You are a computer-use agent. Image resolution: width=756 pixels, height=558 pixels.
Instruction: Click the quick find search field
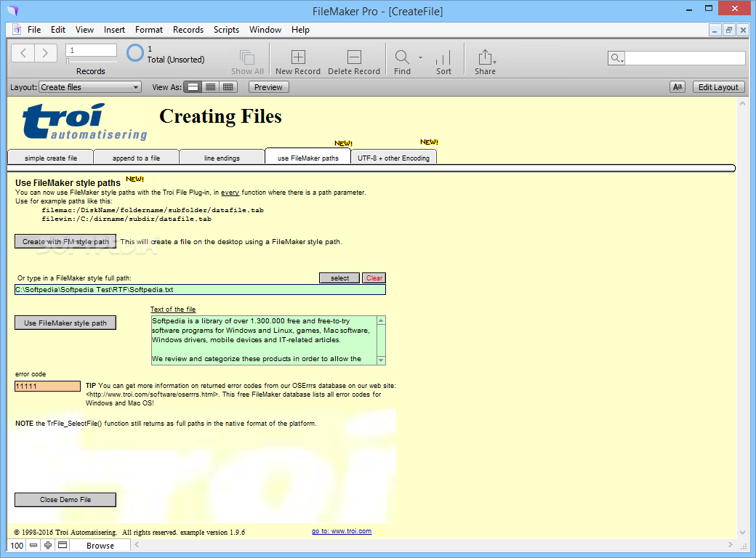click(x=685, y=58)
